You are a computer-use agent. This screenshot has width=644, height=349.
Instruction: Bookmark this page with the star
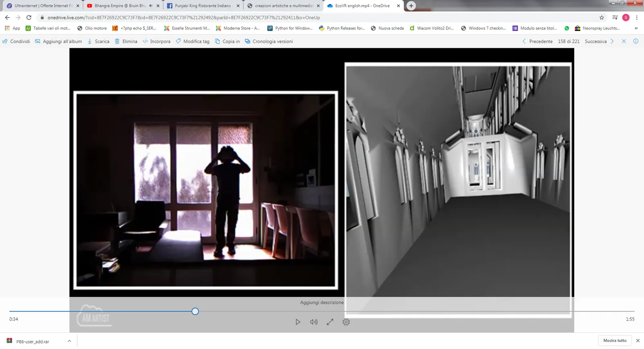602,17
